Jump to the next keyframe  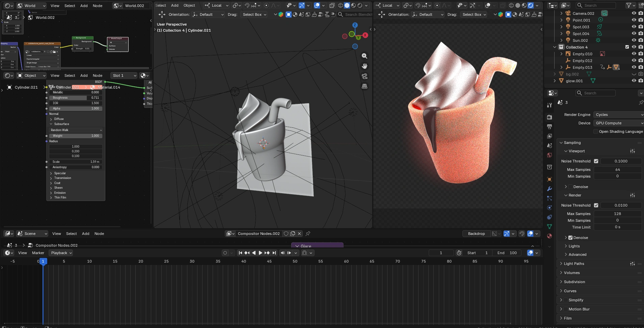click(x=267, y=253)
